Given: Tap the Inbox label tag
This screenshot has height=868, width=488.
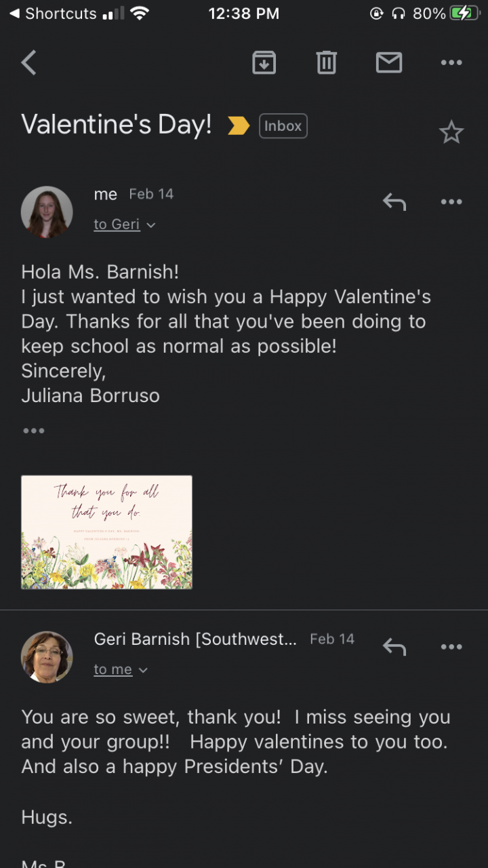Looking at the screenshot, I should [x=283, y=126].
